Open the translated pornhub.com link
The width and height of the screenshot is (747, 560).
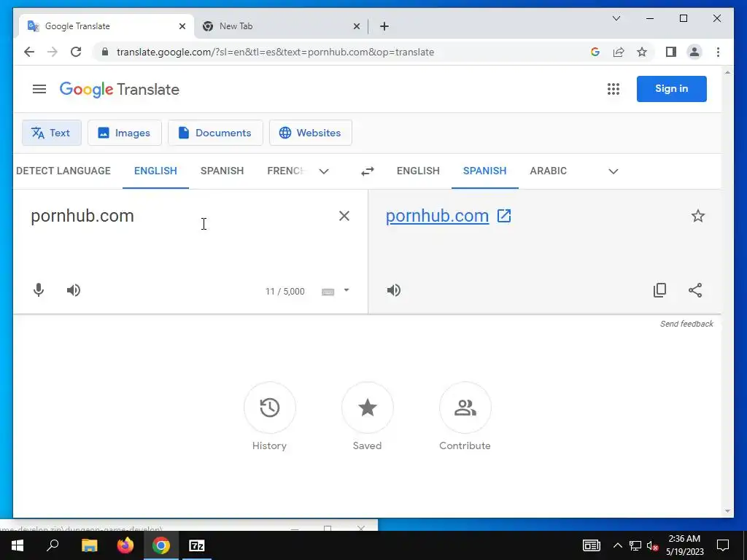point(438,216)
